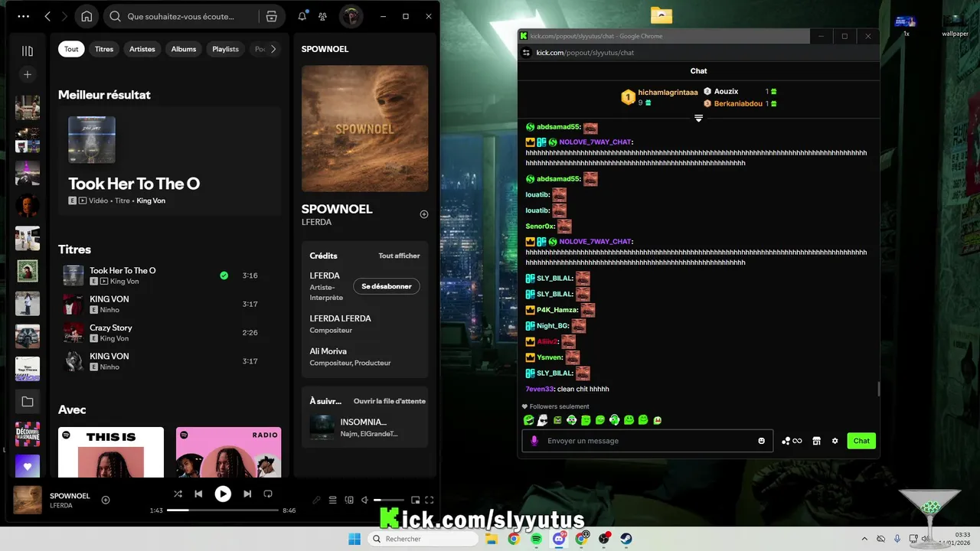
Task: Skip to previous track
Action: click(x=198, y=494)
